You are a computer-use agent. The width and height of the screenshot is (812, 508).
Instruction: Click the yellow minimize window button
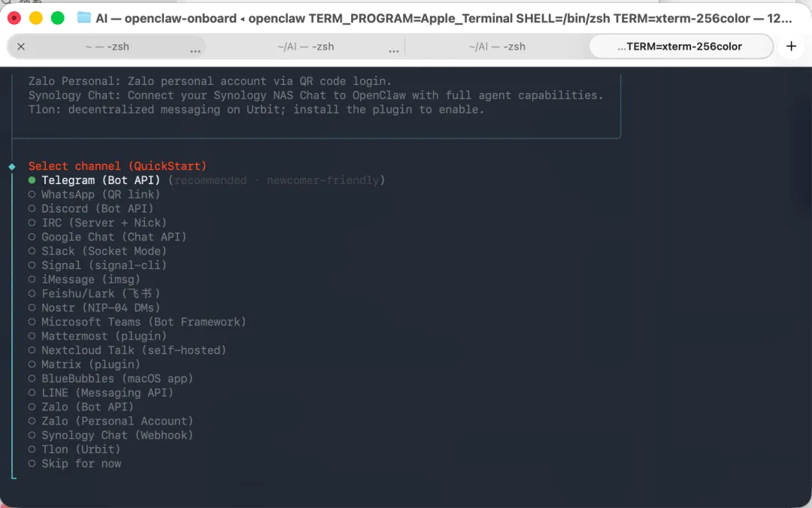pos(36,18)
